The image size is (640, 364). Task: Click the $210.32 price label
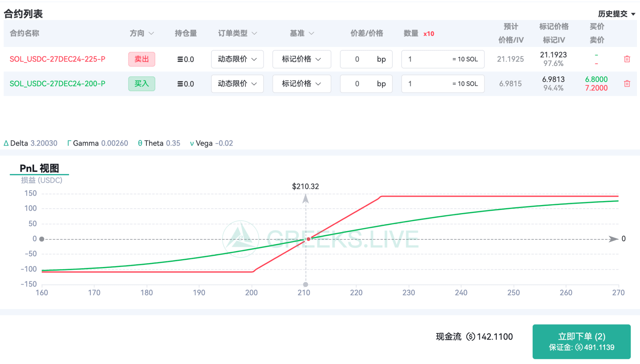(305, 186)
